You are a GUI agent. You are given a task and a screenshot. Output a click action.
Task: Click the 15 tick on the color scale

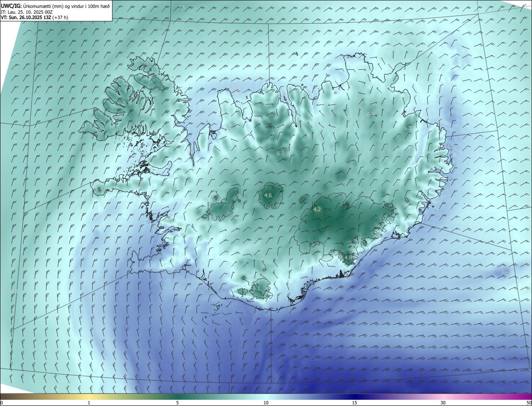point(355,403)
